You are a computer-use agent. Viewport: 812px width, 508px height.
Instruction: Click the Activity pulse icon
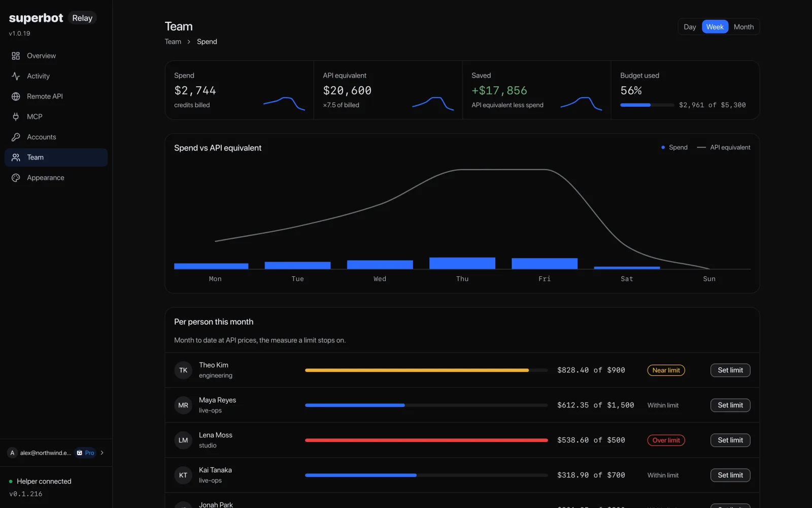(x=16, y=76)
